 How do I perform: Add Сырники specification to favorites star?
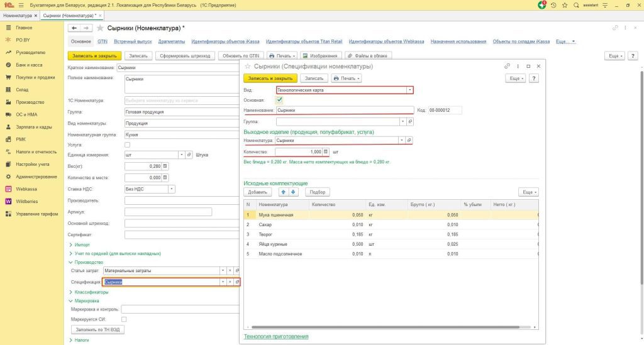pos(247,66)
